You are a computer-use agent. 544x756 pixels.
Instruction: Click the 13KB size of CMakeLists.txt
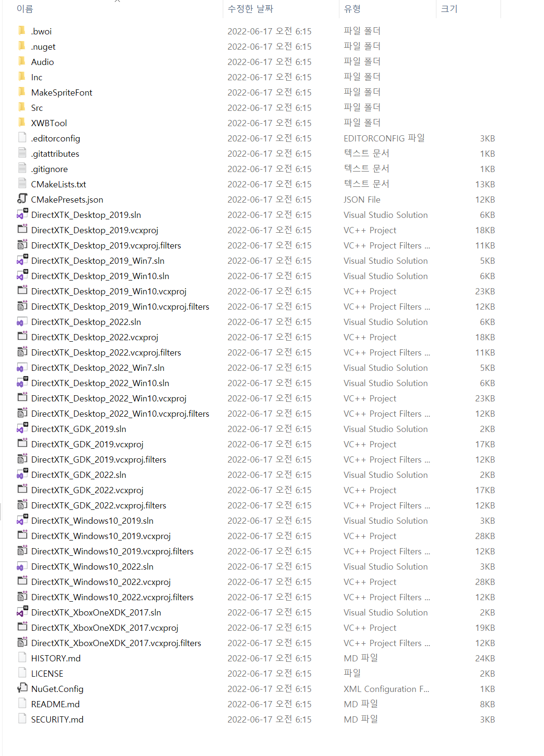[x=485, y=184]
